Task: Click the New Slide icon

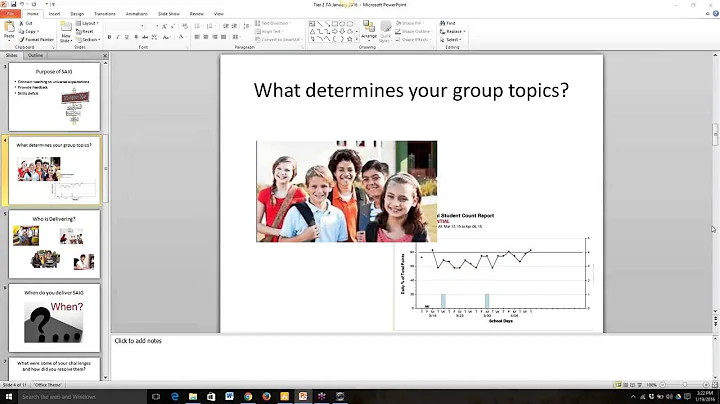Action: tap(66, 27)
